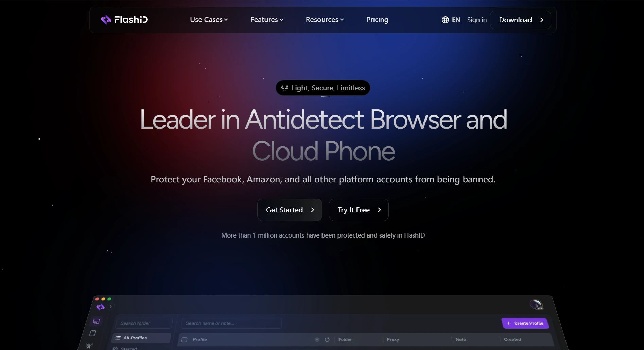Click the trophy icon in the tagline badge

[x=284, y=88]
